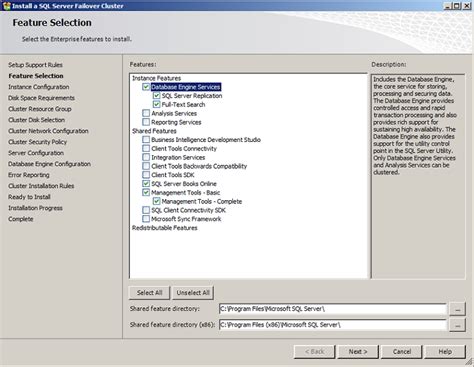This screenshot has width=474, height=367.
Task: Select SQL Server Replication label
Action: coord(192,96)
